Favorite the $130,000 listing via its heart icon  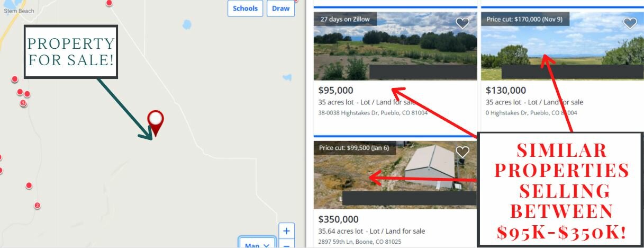pyautogui.click(x=630, y=23)
